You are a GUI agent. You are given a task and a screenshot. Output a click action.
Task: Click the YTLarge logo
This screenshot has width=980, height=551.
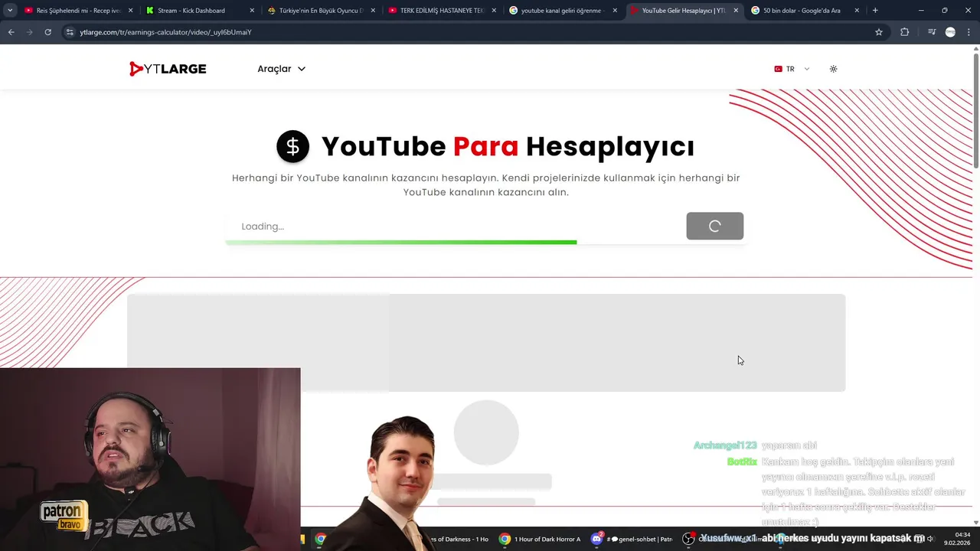coord(168,69)
